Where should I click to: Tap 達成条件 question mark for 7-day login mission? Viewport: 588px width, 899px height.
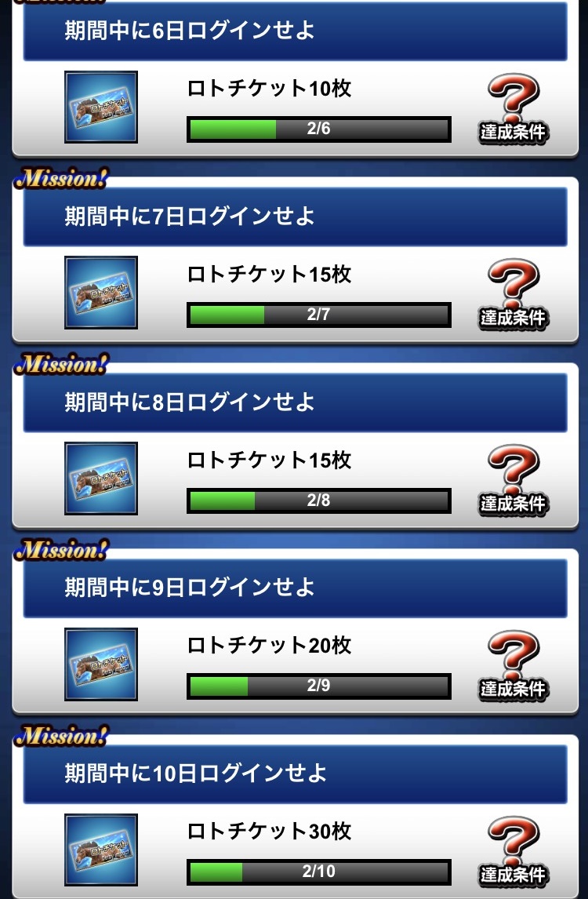pyautogui.click(x=513, y=294)
